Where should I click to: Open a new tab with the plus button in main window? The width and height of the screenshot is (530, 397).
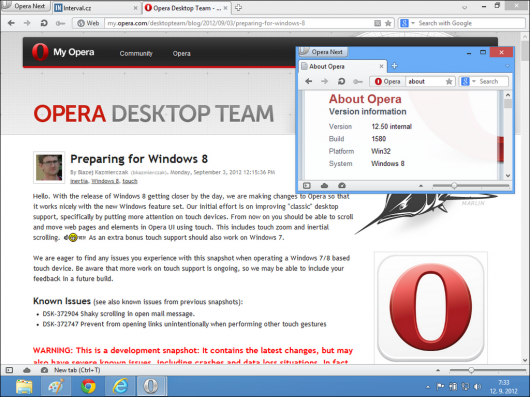(238, 7)
